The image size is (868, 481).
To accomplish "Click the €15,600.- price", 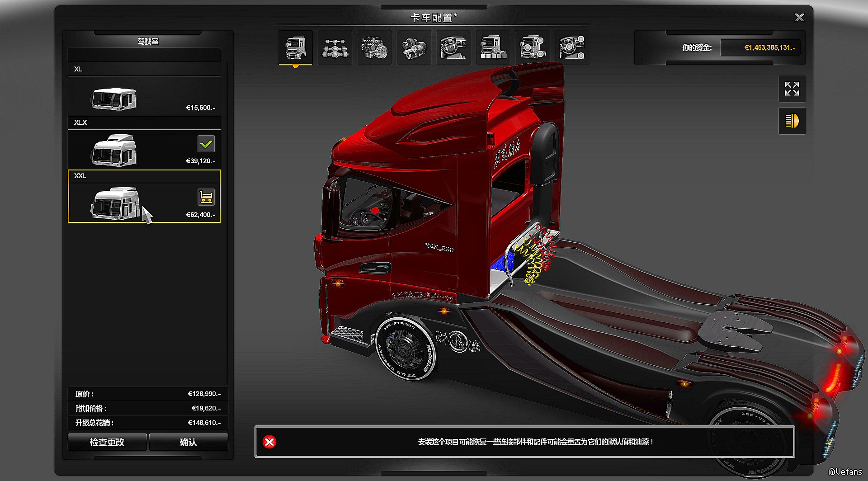I will point(201,108).
